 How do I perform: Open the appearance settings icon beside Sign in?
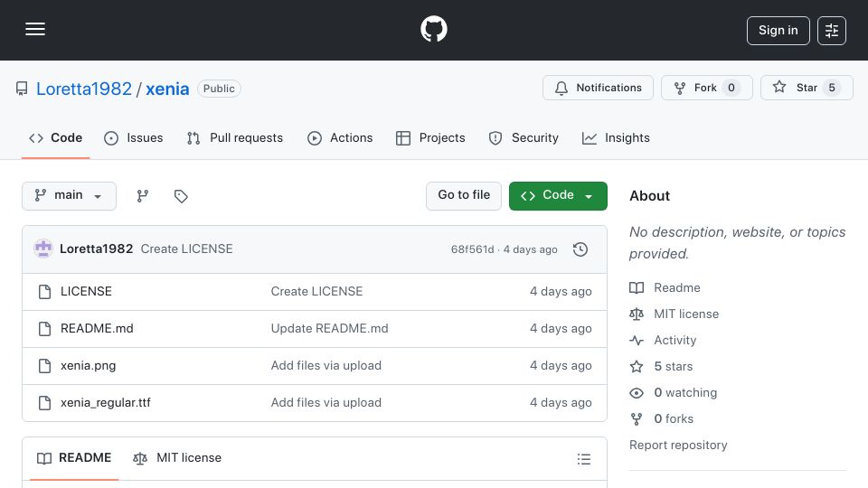coord(832,31)
